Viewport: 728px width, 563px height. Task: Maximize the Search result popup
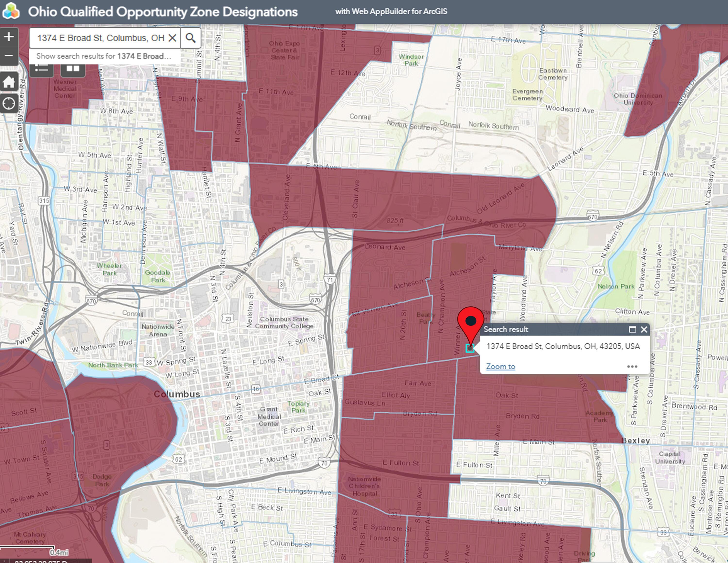click(x=632, y=330)
